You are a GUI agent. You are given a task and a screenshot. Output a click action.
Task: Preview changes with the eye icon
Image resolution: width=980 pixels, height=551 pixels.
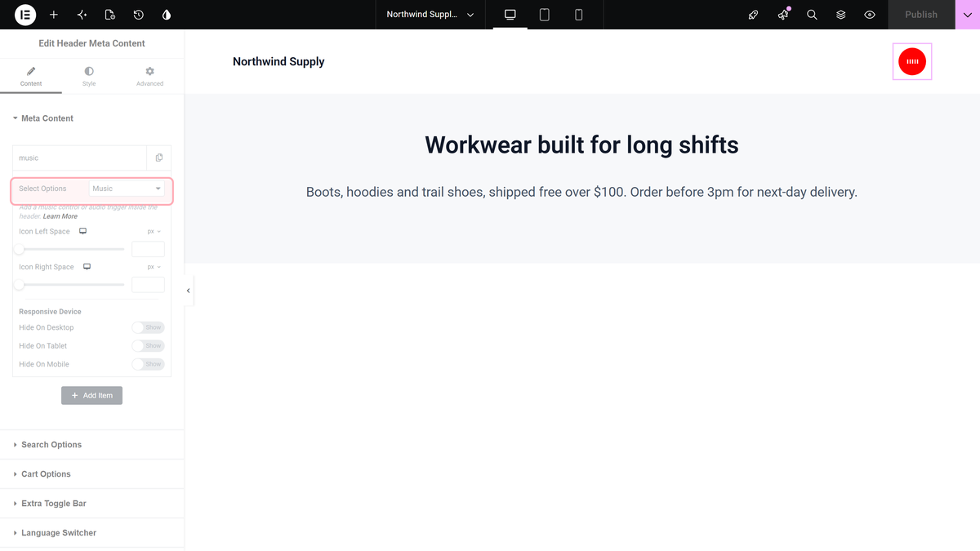coord(870,15)
